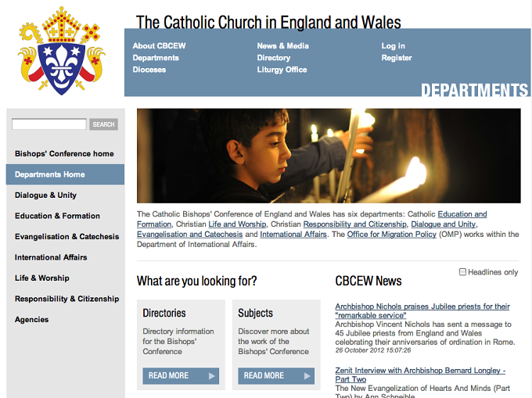Follow the Evangelisation and Catechesis text link
532x398 pixels.
click(x=189, y=235)
